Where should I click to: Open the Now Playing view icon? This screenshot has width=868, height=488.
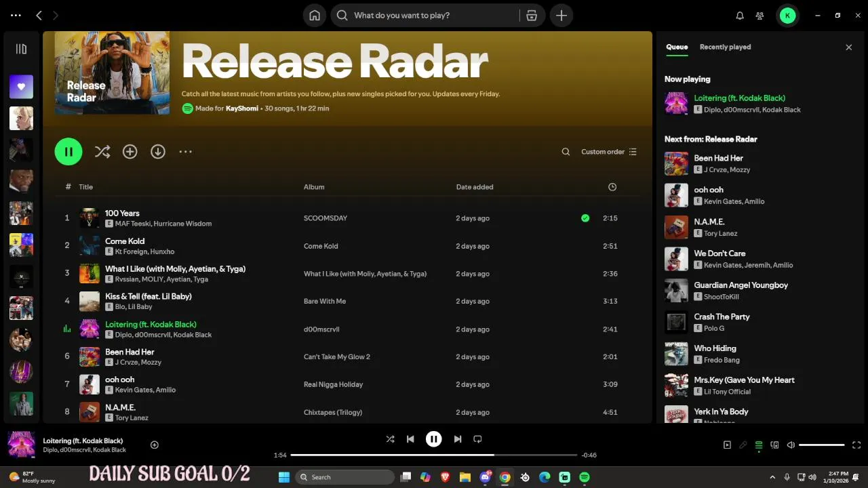pyautogui.click(x=727, y=445)
